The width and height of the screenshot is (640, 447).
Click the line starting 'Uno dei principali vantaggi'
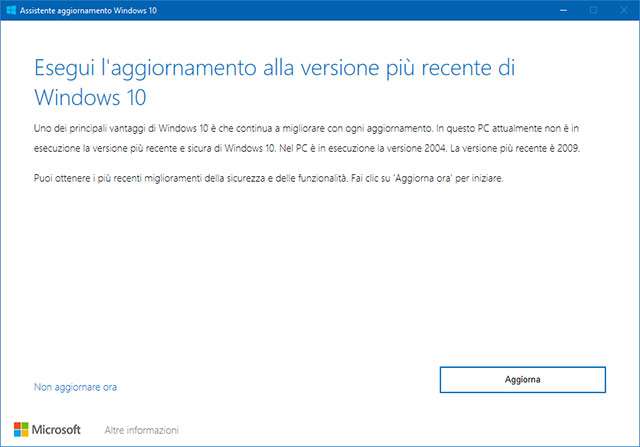point(306,129)
